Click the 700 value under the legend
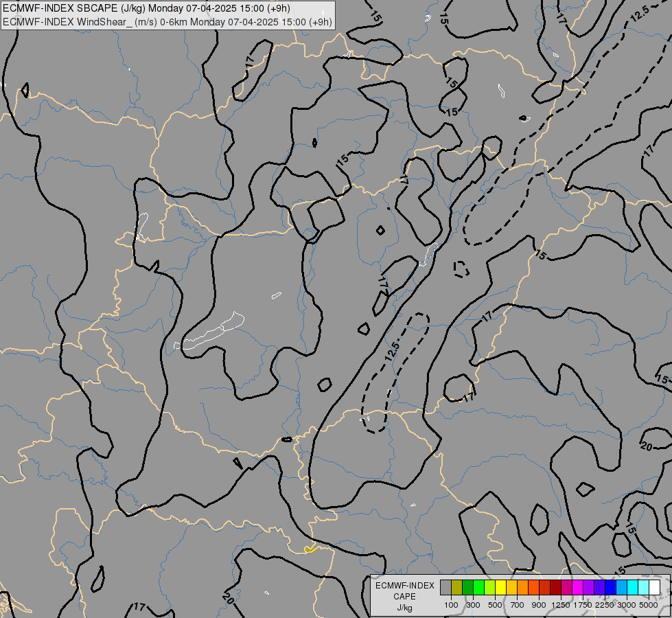Screen dimensions: 672x618 click(x=518, y=605)
